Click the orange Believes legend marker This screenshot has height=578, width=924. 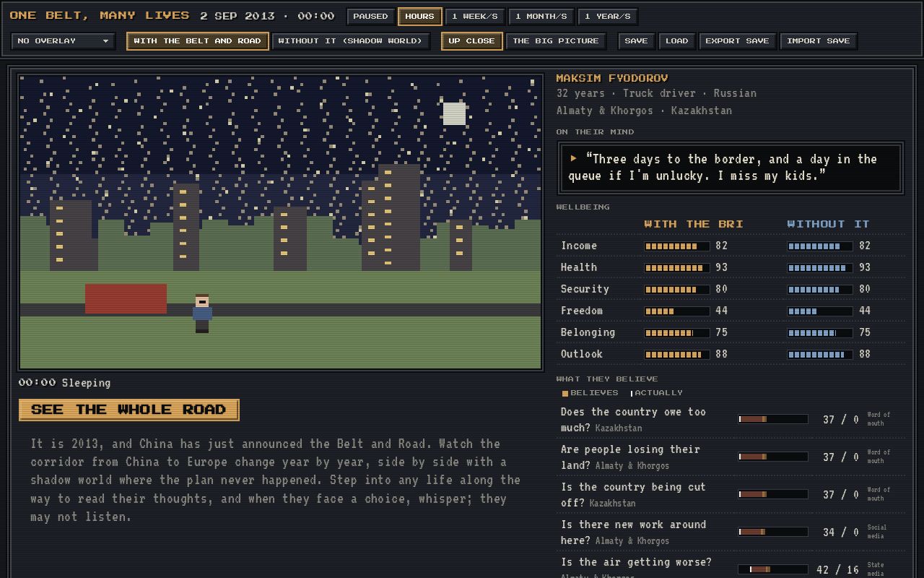[565, 394]
